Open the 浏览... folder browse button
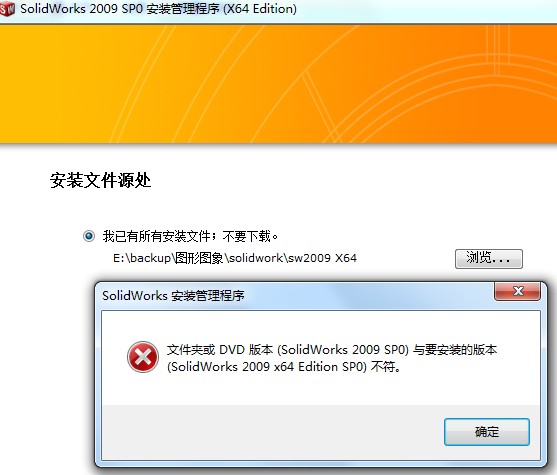Viewport: 557px width, 475px height. 489,259
